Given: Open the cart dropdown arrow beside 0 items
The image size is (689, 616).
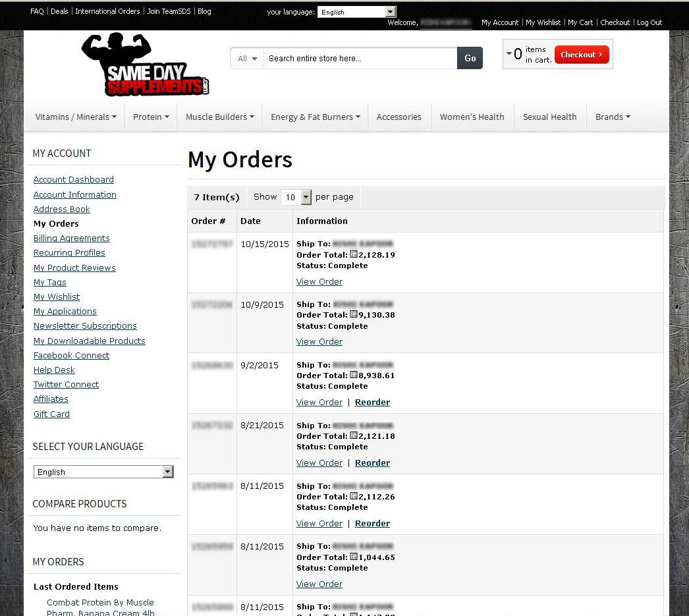Looking at the screenshot, I should click(509, 53).
